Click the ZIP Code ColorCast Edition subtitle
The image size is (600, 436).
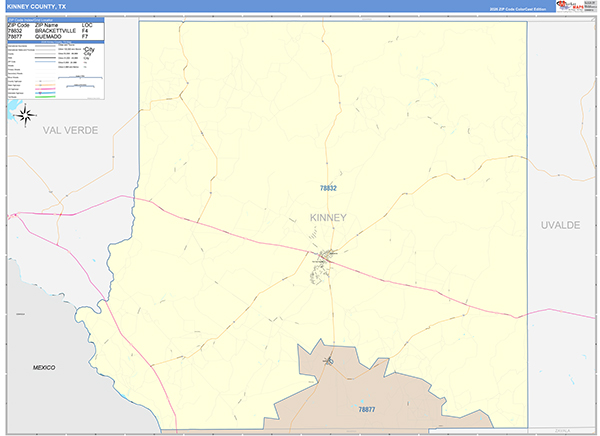tap(517, 9)
